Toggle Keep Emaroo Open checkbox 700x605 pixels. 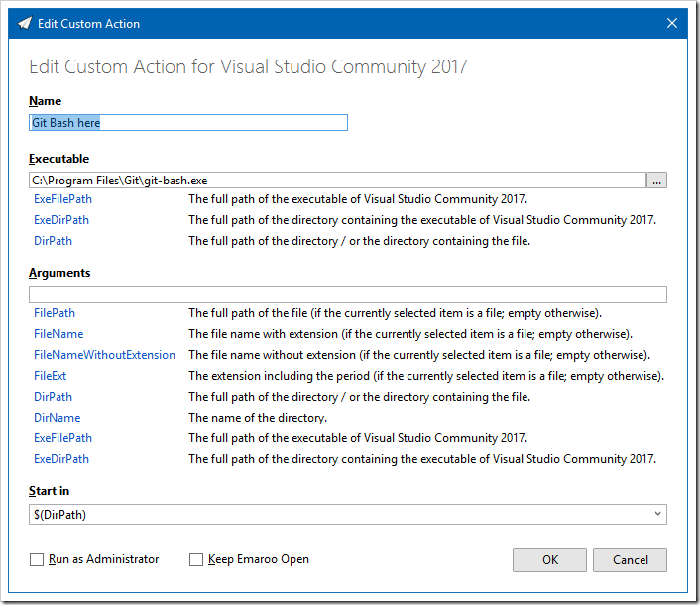[x=196, y=560]
